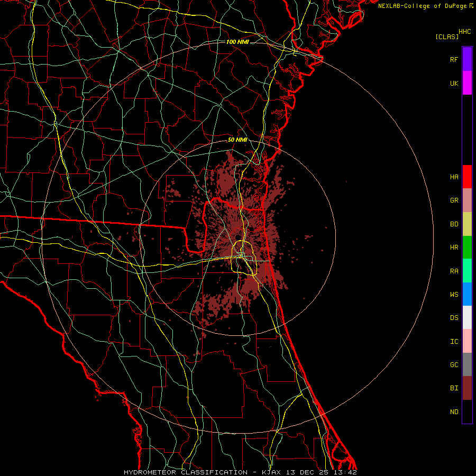This screenshot has width=476, height=476.
Task: Click the UK magenta color swatch
Action: 467,83
